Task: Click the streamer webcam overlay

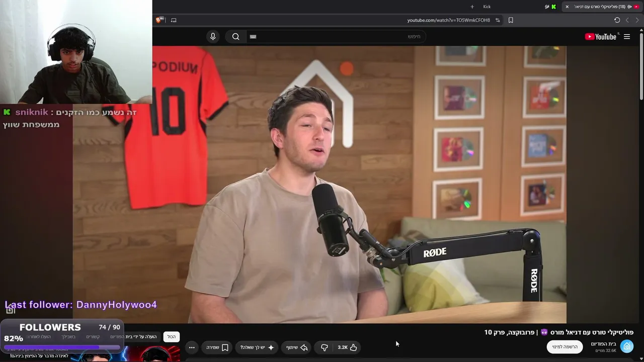Action: (76, 52)
